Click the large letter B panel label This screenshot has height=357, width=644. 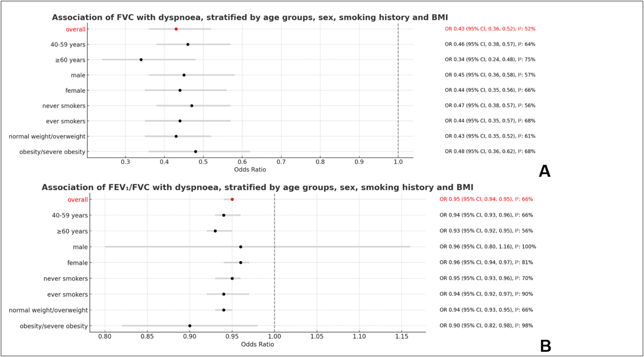546,346
